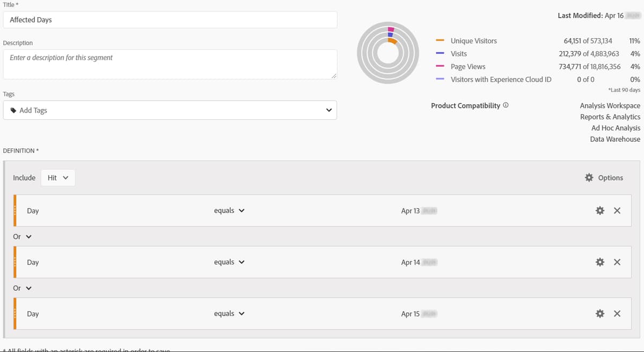Click the Affected Days title field
Image resolution: width=644 pixels, height=352 pixels.
pos(161,19)
